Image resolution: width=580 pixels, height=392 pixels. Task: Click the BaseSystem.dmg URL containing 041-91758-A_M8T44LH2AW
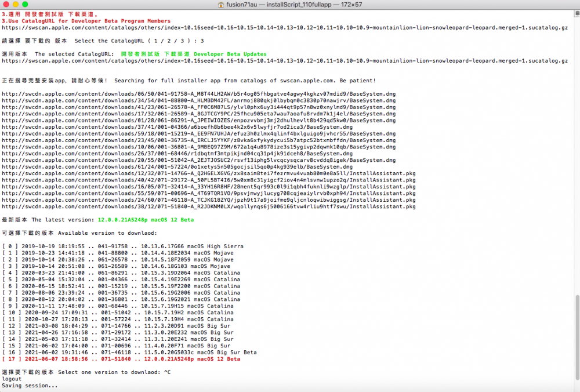click(198, 94)
